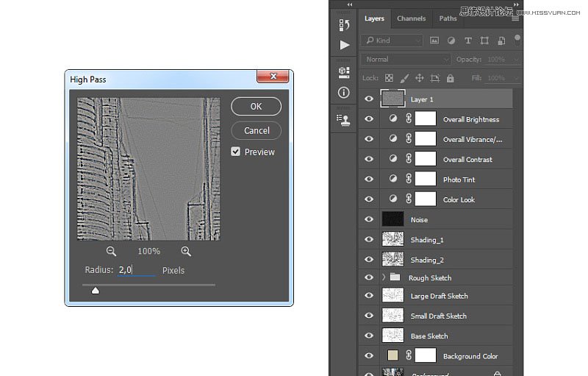Filter layers by adjustment layers icon
Image resolution: width=588 pixels, height=376 pixels.
coord(451,40)
